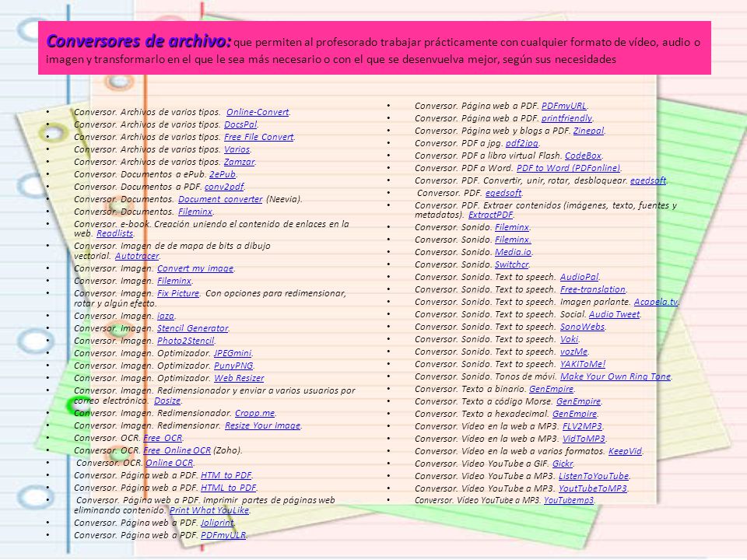This screenshot has width=747, height=560.
Task: Open the PDFmyURL link
Action: click(x=564, y=106)
